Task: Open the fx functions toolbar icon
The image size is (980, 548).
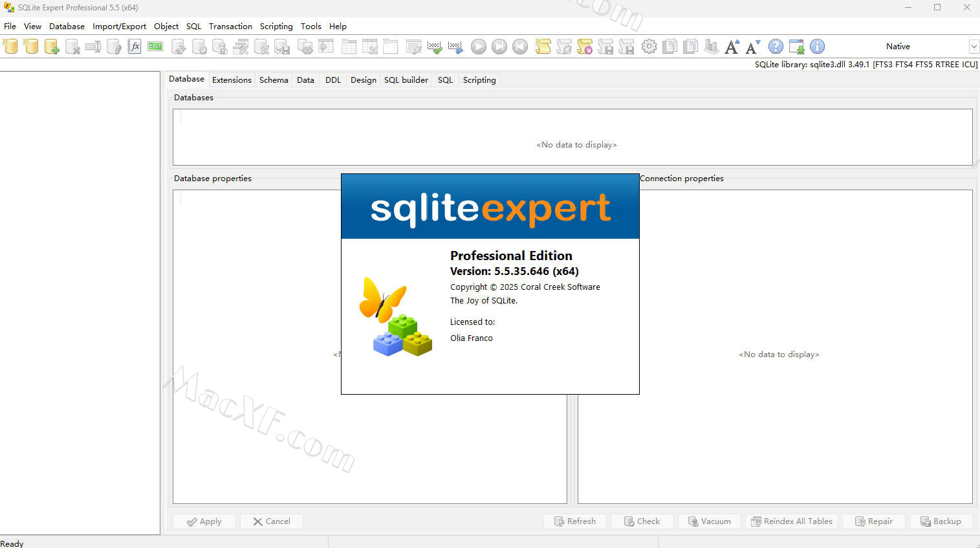Action: 135,47
